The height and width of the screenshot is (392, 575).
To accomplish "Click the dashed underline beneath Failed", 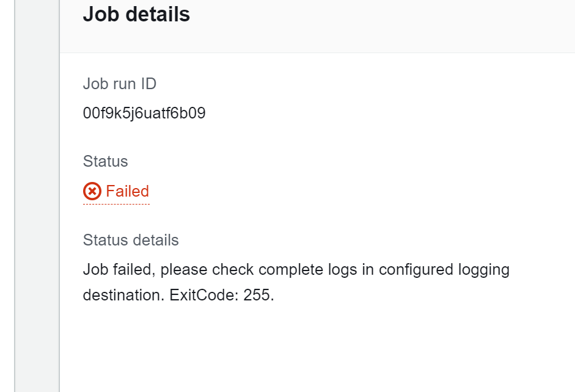I will pos(116,204).
